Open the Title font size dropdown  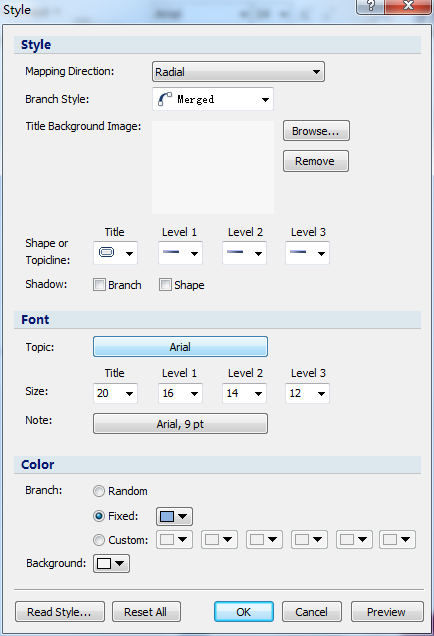point(116,393)
